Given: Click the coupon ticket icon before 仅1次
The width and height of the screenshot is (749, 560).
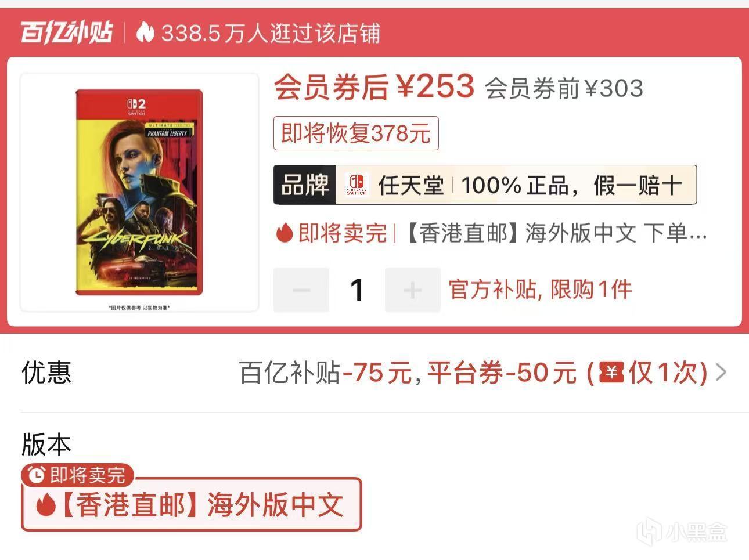Looking at the screenshot, I should pyautogui.click(x=611, y=372).
